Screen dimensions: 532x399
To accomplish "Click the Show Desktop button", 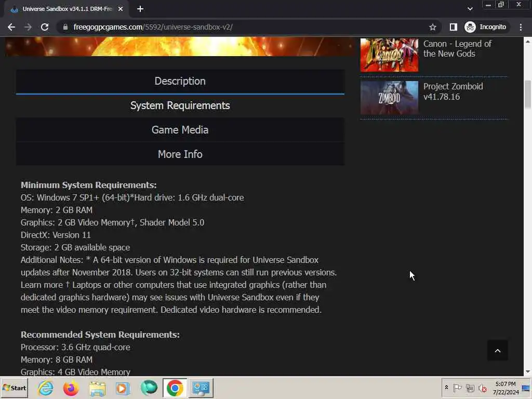I will (526, 388).
